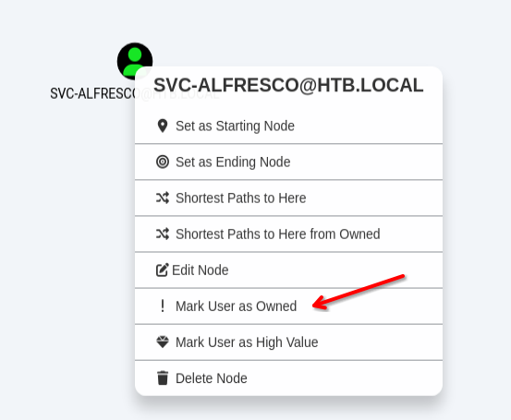Choose Delete Node from the menu
The width and height of the screenshot is (511, 420).
[x=288, y=378]
